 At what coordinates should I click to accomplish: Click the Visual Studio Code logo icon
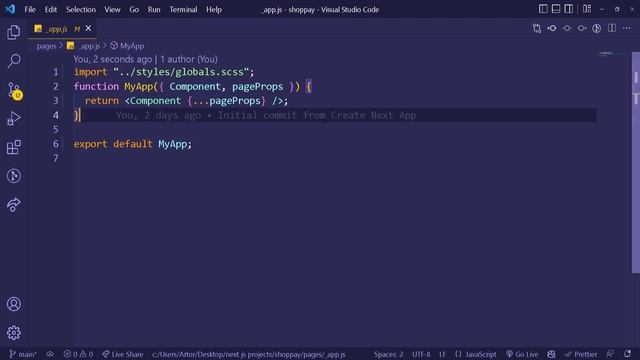tap(10, 9)
